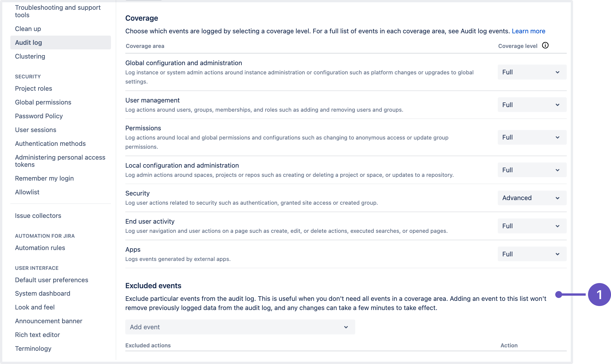Select Global permissions in the sidebar
The width and height of the screenshot is (611, 364).
[x=43, y=102]
